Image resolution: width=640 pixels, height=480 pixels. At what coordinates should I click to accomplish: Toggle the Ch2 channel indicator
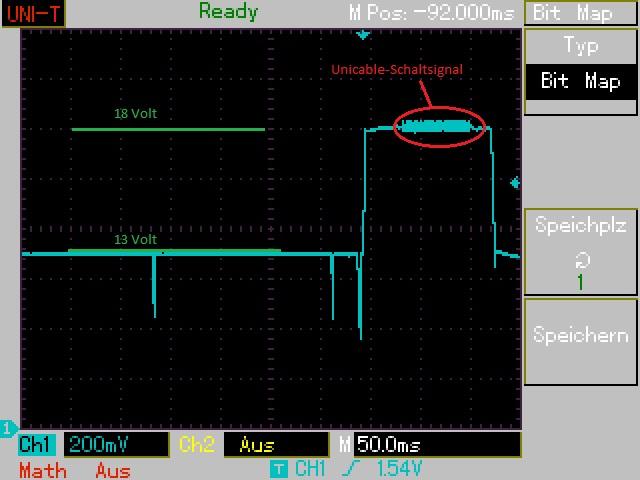(196, 445)
